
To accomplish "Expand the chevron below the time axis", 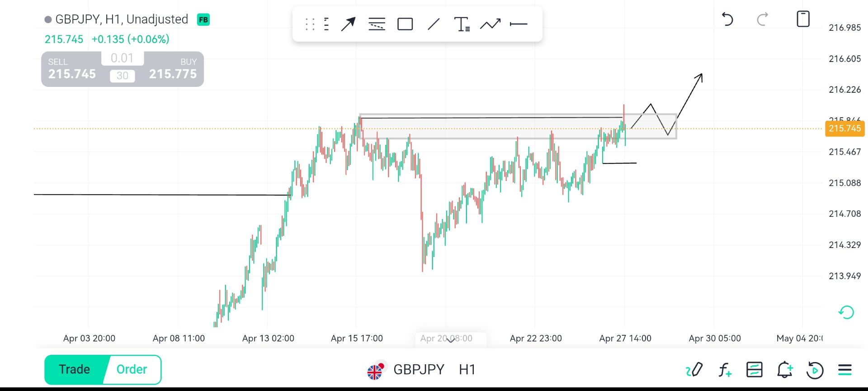I will click(x=450, y=341).
